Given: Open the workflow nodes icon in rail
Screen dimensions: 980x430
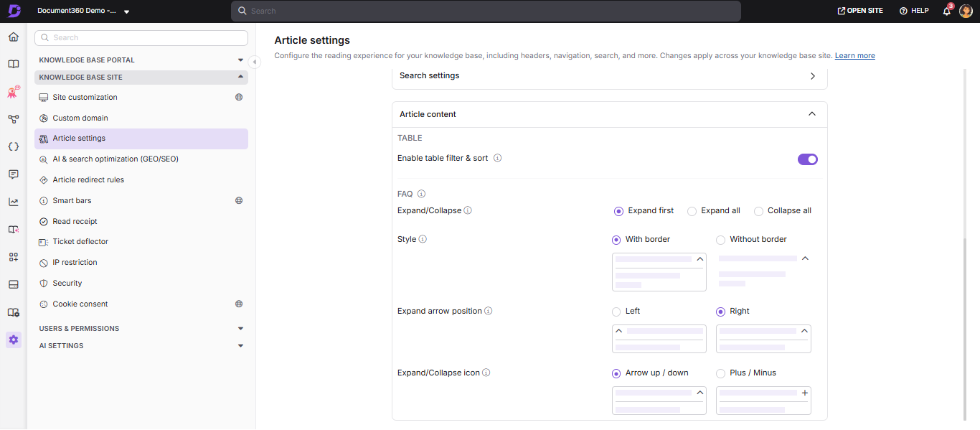Looking at the screenshot, I should (14, 119).
